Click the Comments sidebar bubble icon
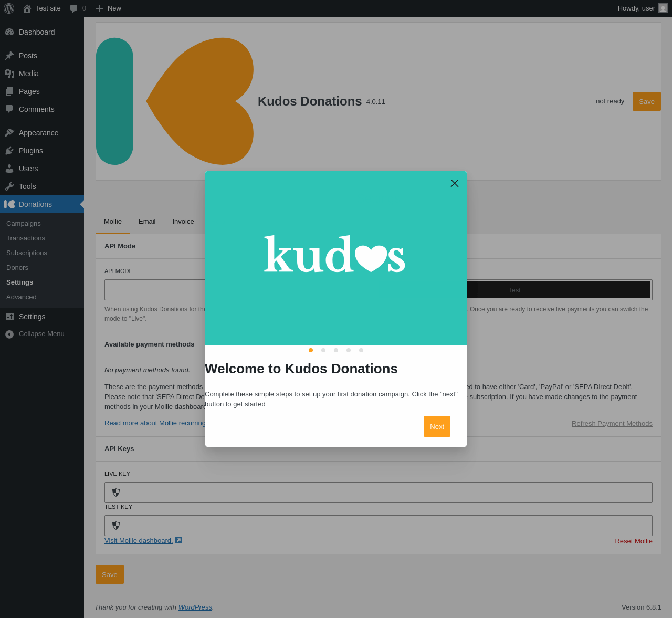The image size is (672, 618). (x=9, y=109)
